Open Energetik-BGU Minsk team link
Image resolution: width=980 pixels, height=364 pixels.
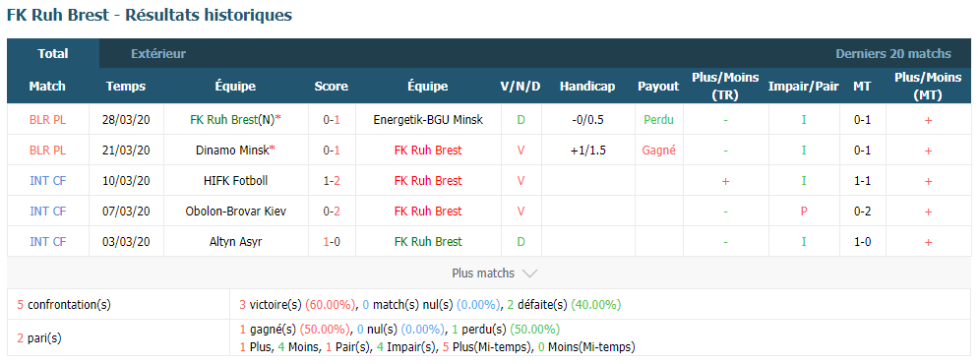428,119
